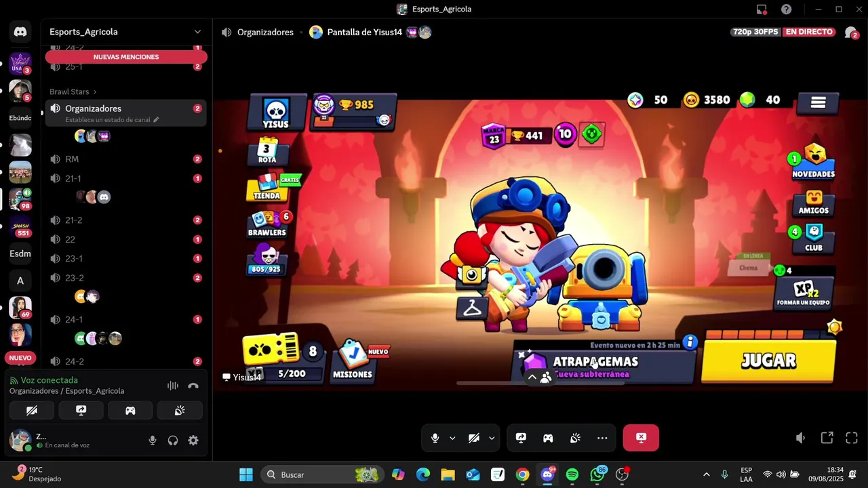Enter fullscreen for the stream

coord(852,438)
